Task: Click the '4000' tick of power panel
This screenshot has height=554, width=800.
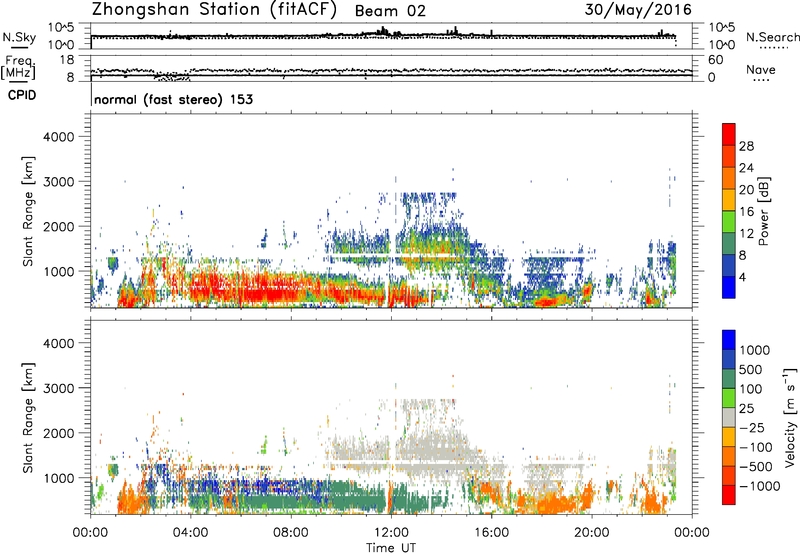Action: (58, 137)
